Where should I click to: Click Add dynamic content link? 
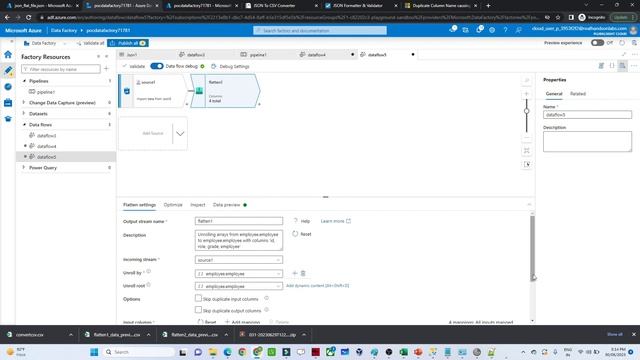318,286
